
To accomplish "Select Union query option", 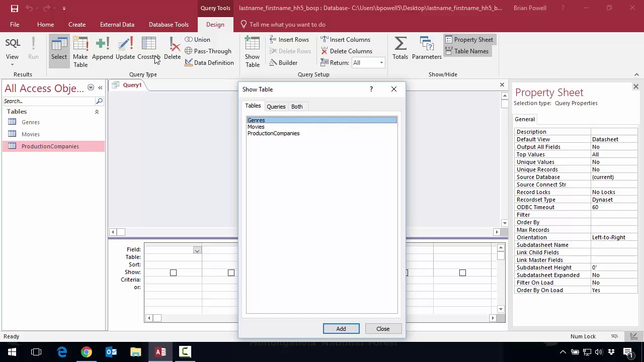I will point(198,39).
